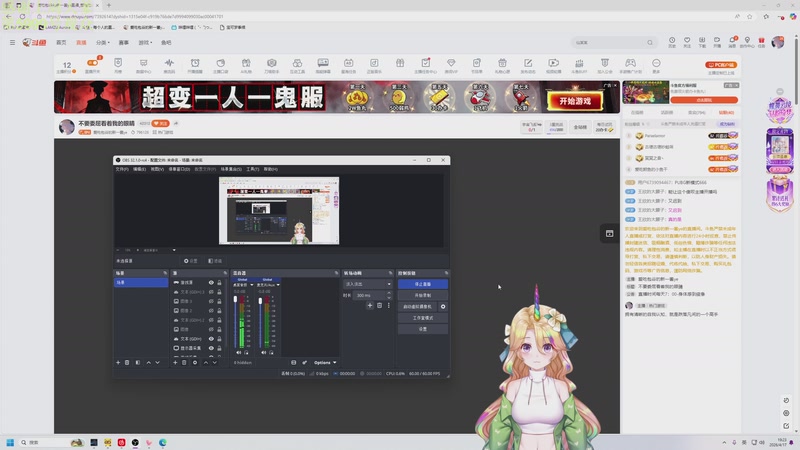Open the history clock icon in the top header
This screenshot has height=450, width=800.
(x=672, y=40)
